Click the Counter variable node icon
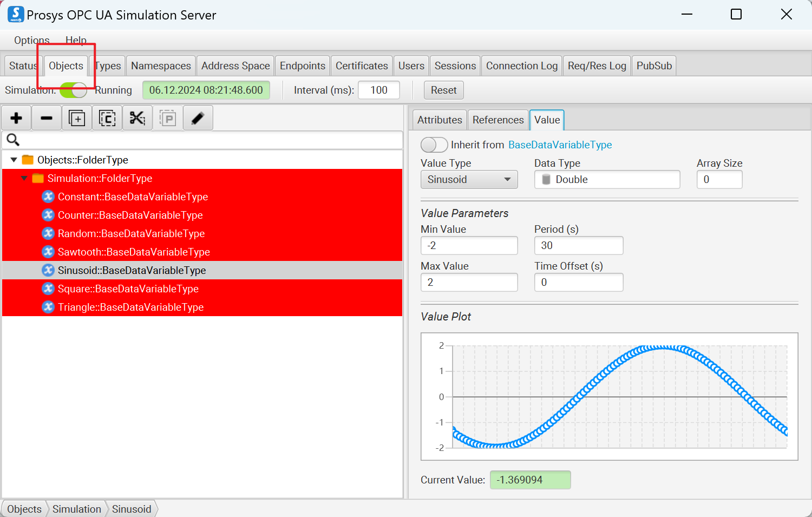The image size is (812, 517). pos(48,215)
